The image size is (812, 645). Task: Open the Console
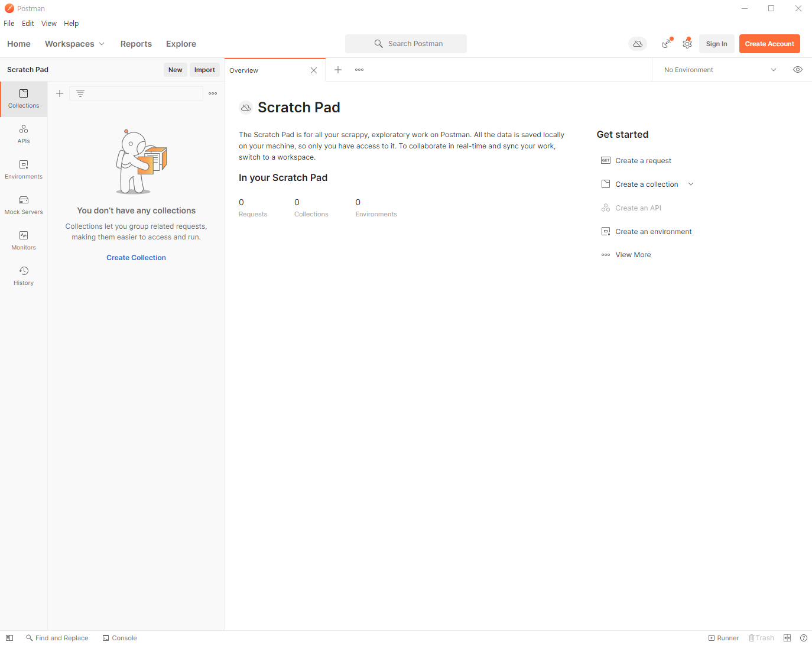coord(119,638)
